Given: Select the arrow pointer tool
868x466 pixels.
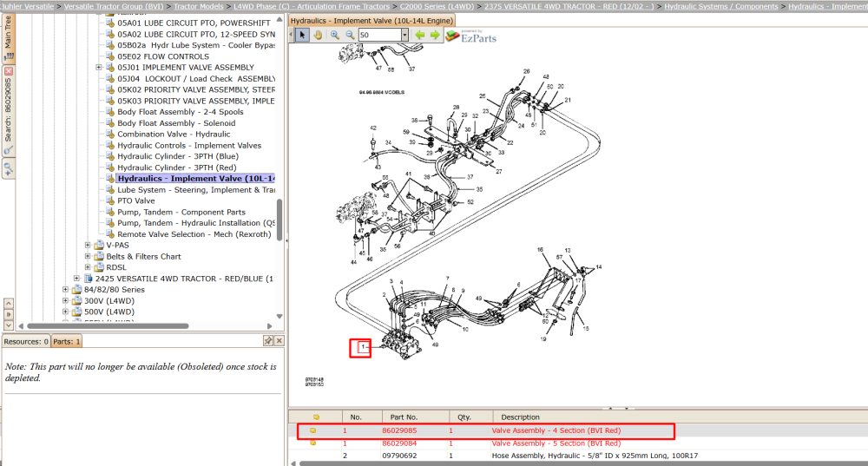Looking at the screenshot, I should [302, 35].
